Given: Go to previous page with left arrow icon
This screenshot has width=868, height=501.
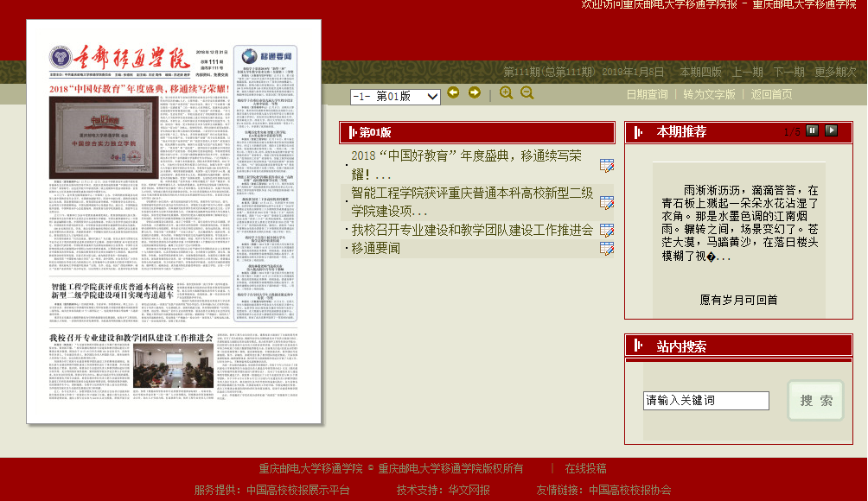Looking at the screenshot, I should [x=454, y=93].
